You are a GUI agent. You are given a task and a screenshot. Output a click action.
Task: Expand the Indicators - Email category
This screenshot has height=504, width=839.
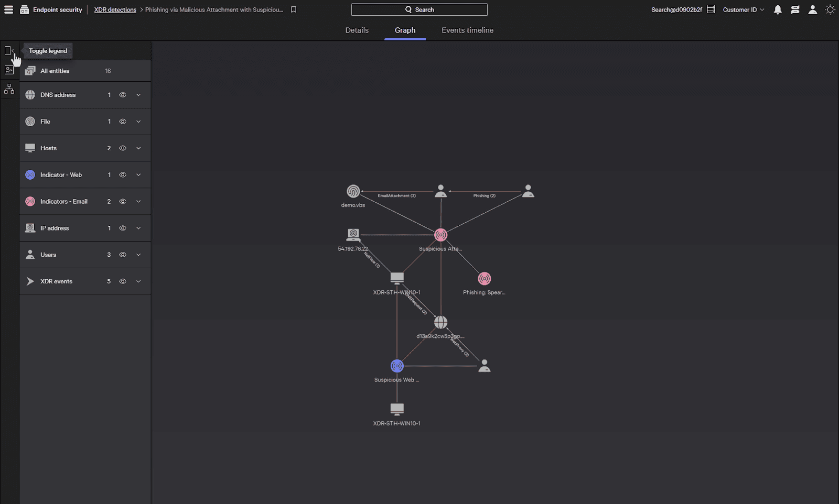(x=138, y=201)
